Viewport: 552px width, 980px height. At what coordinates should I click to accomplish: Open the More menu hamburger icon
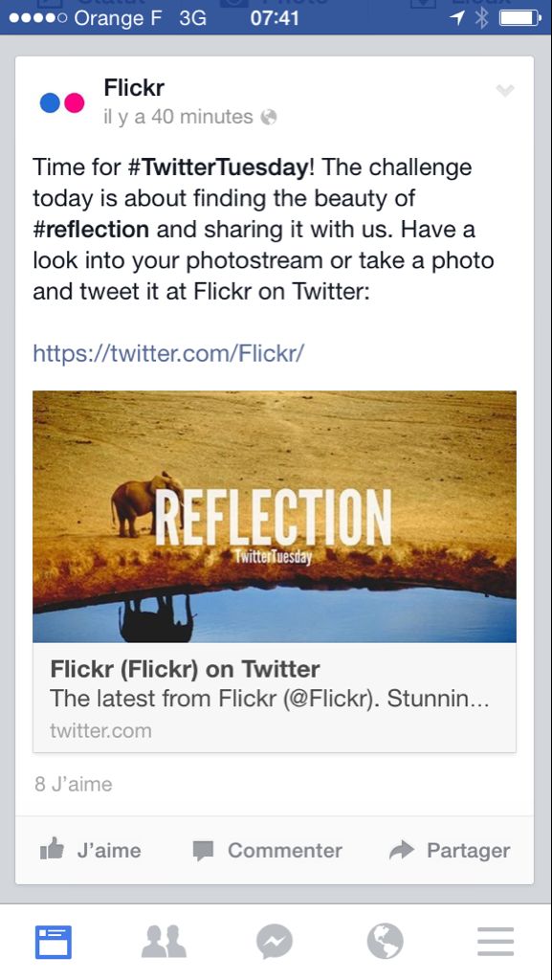click(x=496, y=942)
